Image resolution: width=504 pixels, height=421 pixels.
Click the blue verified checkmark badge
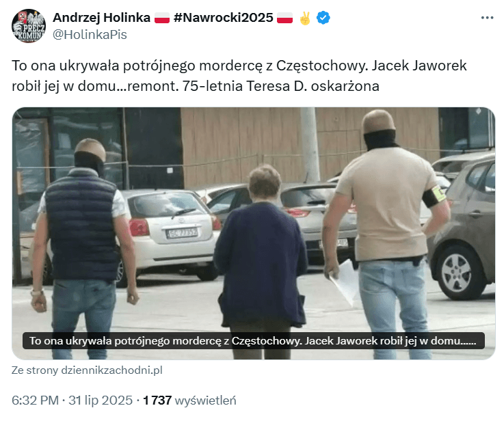pyautogui.click(x=323, y=18)
